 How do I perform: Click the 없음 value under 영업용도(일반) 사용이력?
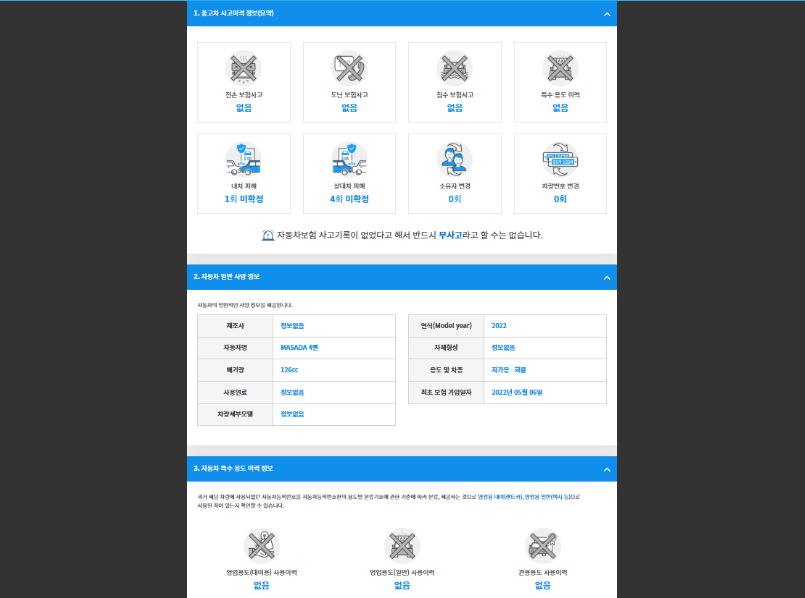click(402, 585)
